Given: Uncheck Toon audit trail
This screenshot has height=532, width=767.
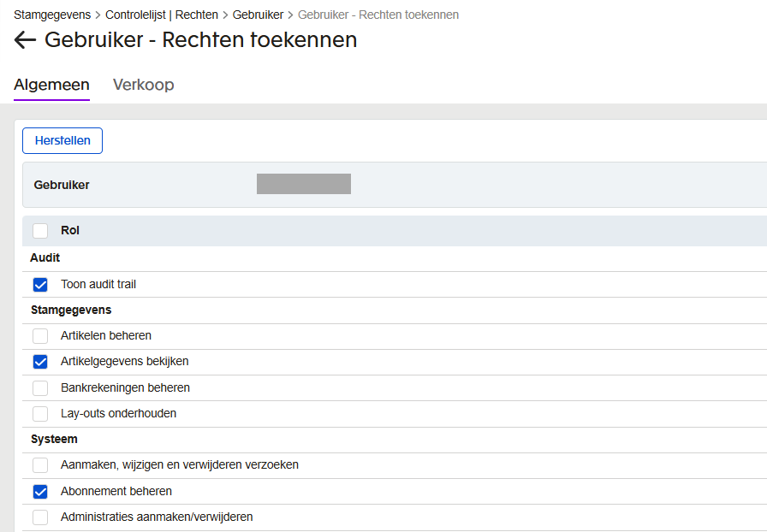Looking at the screenshot, I should pyautogui.click(x=40, y=285).
